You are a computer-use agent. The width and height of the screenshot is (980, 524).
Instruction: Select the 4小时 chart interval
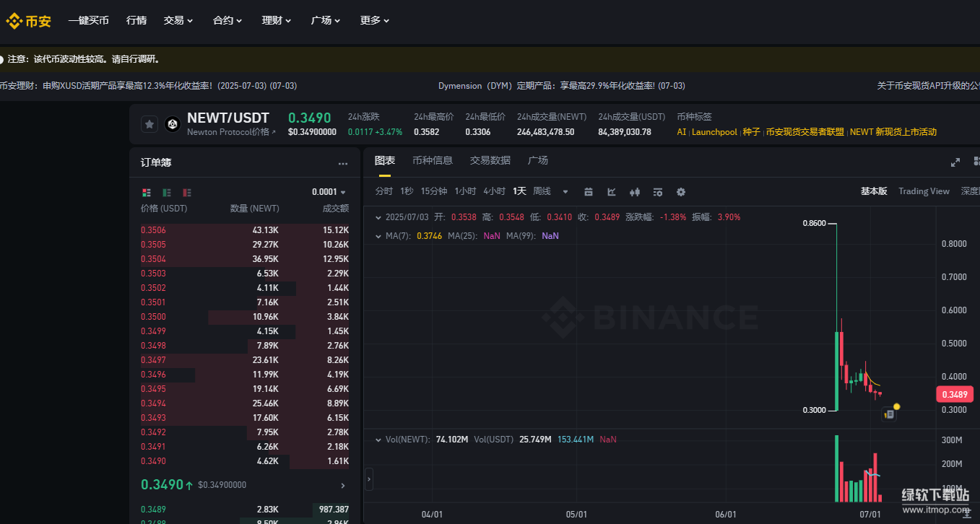tap(494, 191)
